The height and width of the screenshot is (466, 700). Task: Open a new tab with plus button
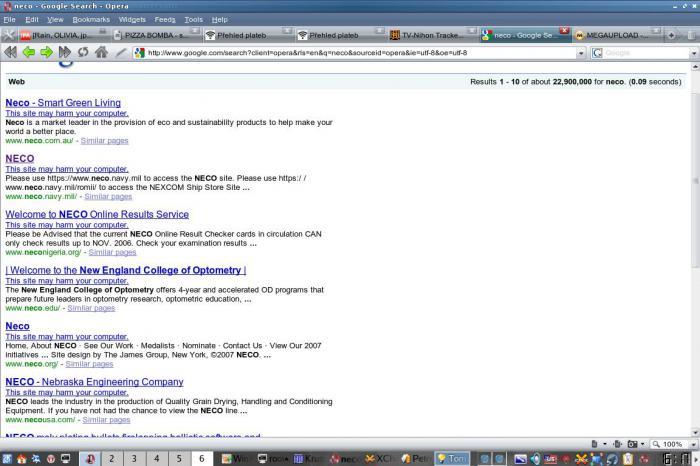(671, 35)
